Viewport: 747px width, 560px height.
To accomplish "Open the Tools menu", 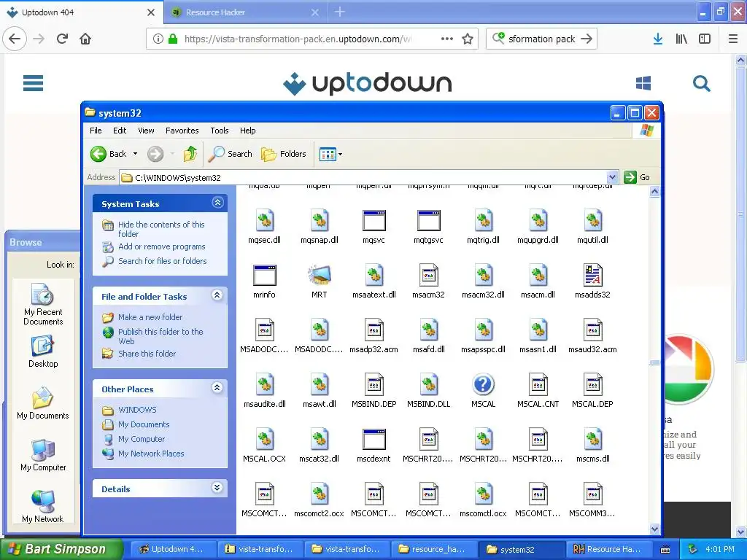I will (x=220, y=131).
